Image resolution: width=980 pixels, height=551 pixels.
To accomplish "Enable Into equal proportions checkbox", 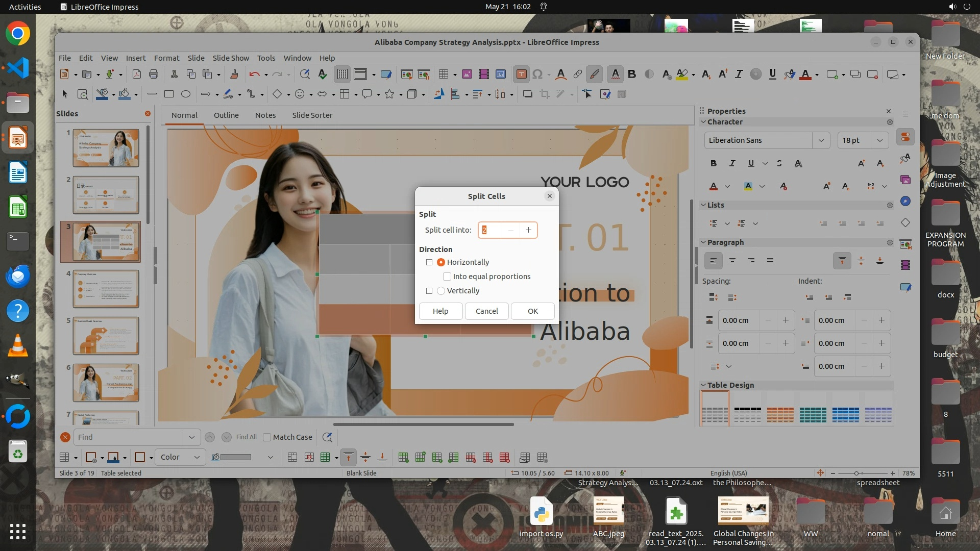I will pos(447,277).
